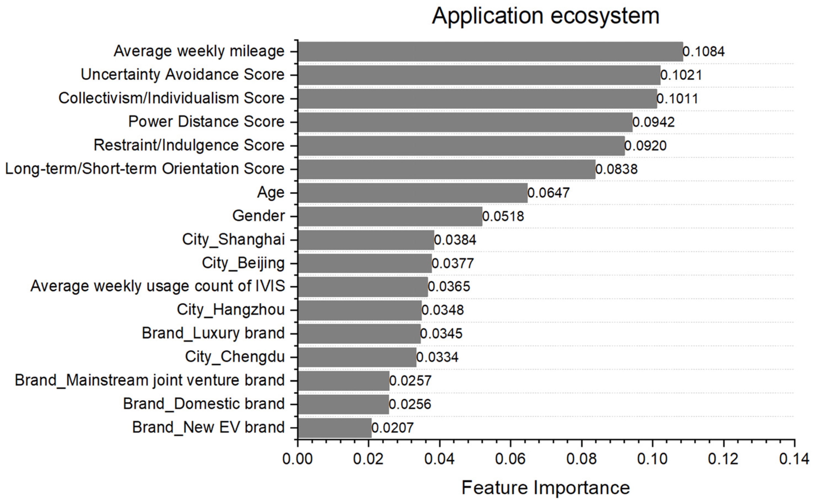This screenshot has height=504, width=814.
Task: Click the 0.0942 Power Distance value
Action: tap(653, 122)
